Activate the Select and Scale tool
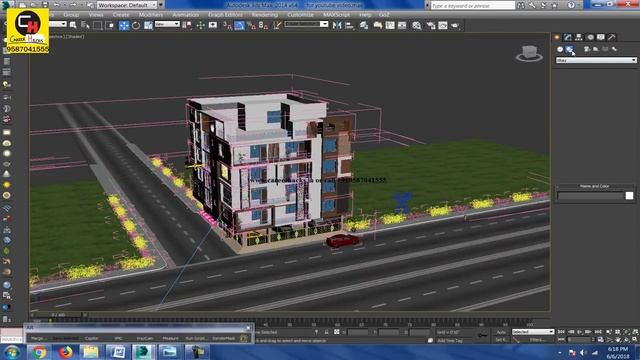The image size is (640, 360). [x=148, y=25]
